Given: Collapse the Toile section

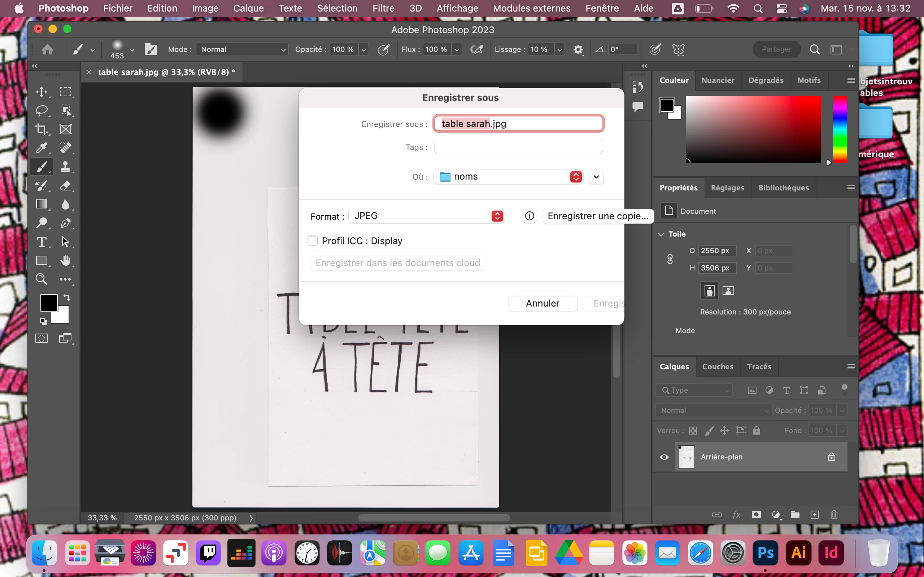Looking at the screenshot, I should coord(661,234).
